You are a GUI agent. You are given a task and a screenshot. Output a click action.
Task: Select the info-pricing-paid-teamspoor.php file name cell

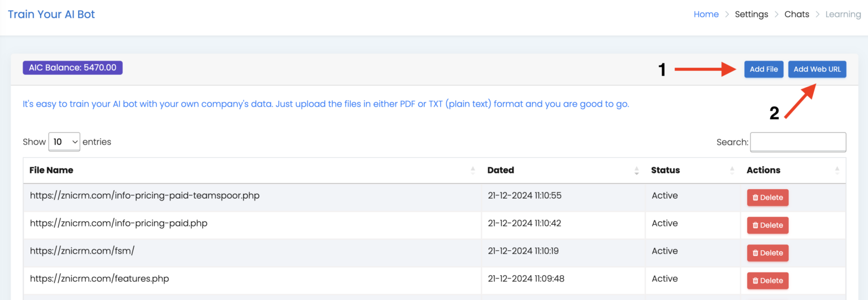[x=252, y=198]
